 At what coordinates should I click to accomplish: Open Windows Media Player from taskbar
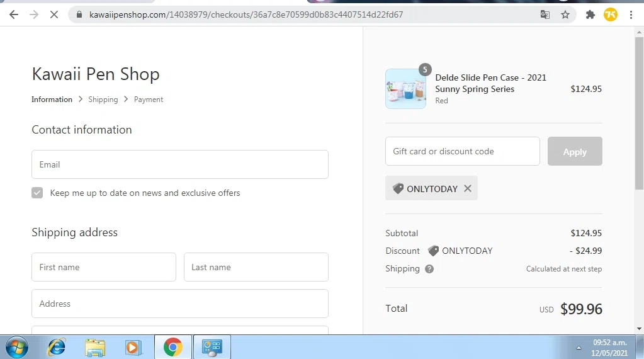(x=133, y=347)
